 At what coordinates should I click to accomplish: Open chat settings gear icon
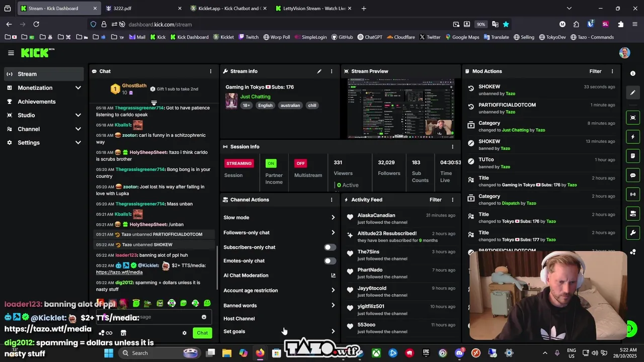(184, 333)
